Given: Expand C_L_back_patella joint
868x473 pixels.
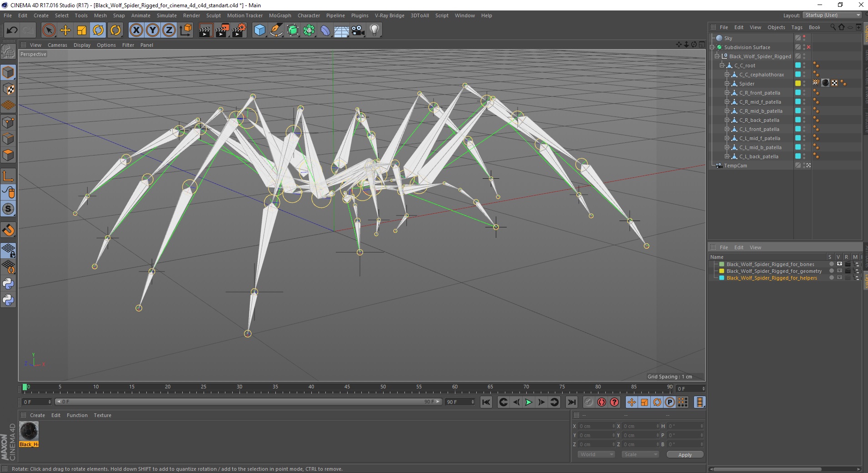Looking at the screenshot, I should (x=727, y=156).
